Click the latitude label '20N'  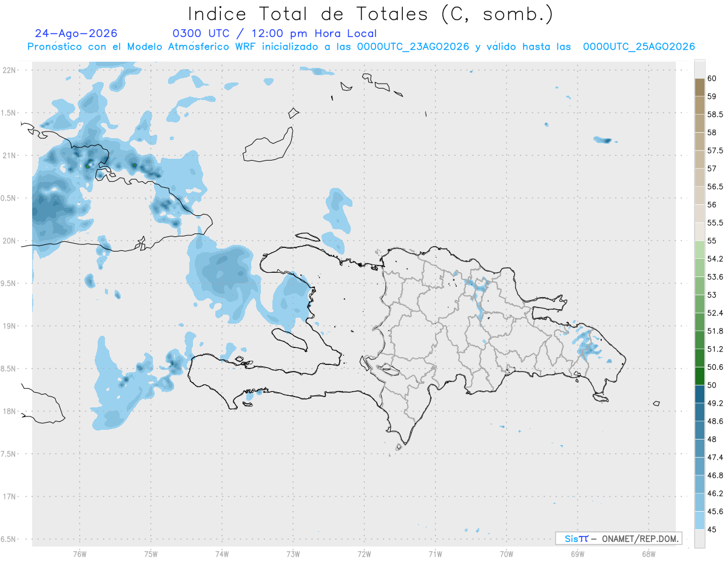10,241
